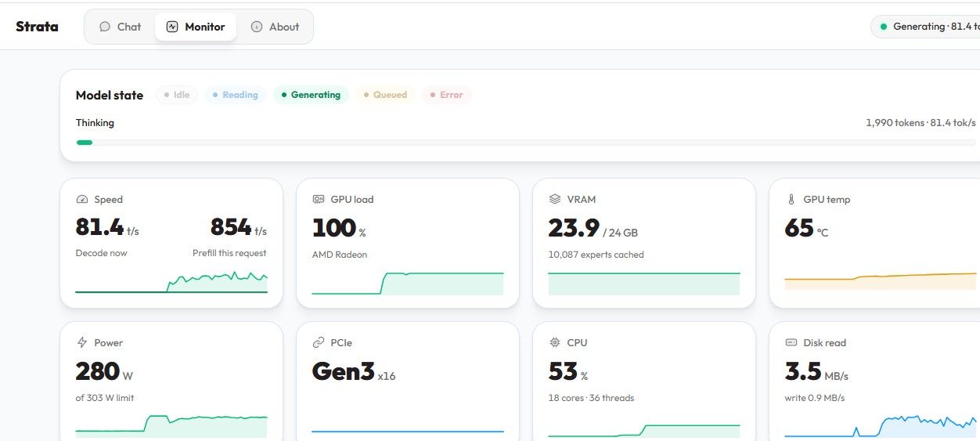Viewport: 980px width, 441px height.
Task: Click the "Model state" heading
Action: [110, 95]
